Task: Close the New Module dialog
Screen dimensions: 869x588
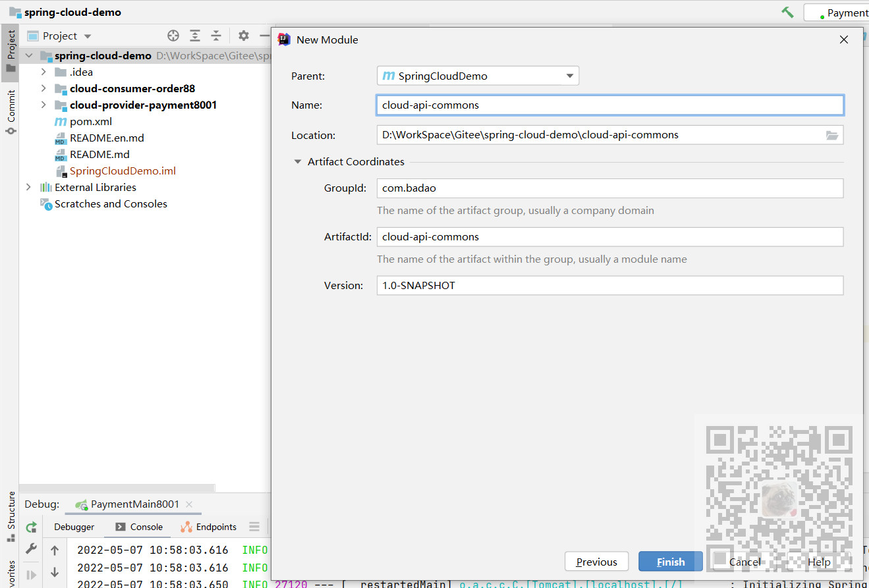Action: 844,40
